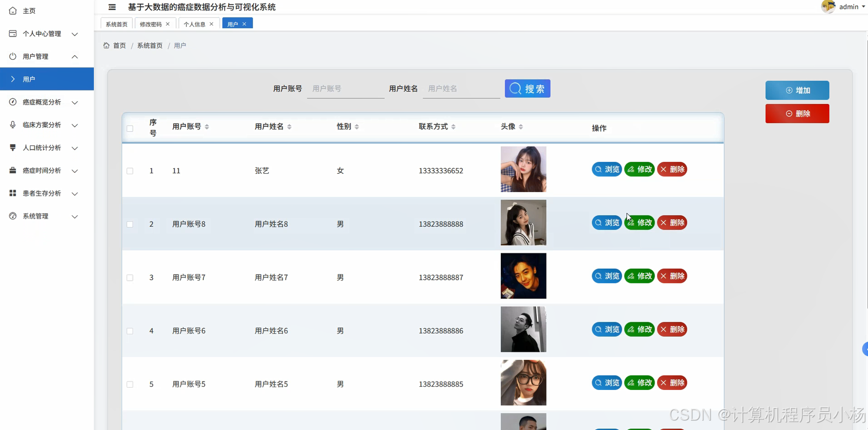Click the blue 搜索 button
Viewport: 868px width, 430px height.
click(x=528, y=89)
